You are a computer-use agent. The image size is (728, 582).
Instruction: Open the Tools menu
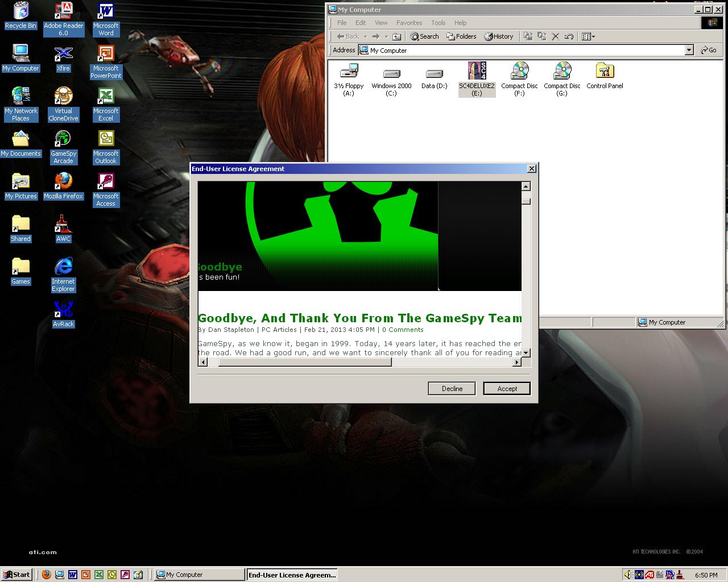point(438,23)
